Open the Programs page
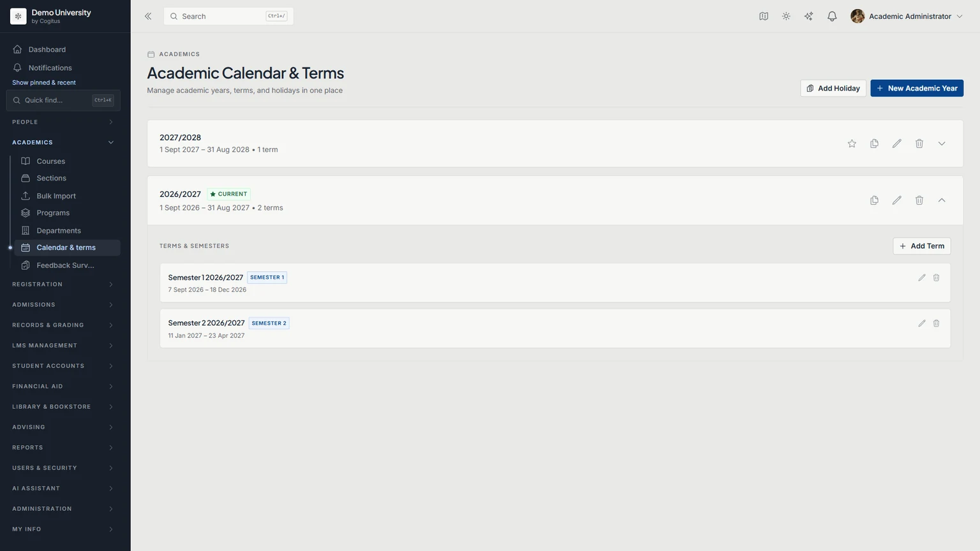The height and width of the screenshot is (551, 980). [x=67, y=213]
